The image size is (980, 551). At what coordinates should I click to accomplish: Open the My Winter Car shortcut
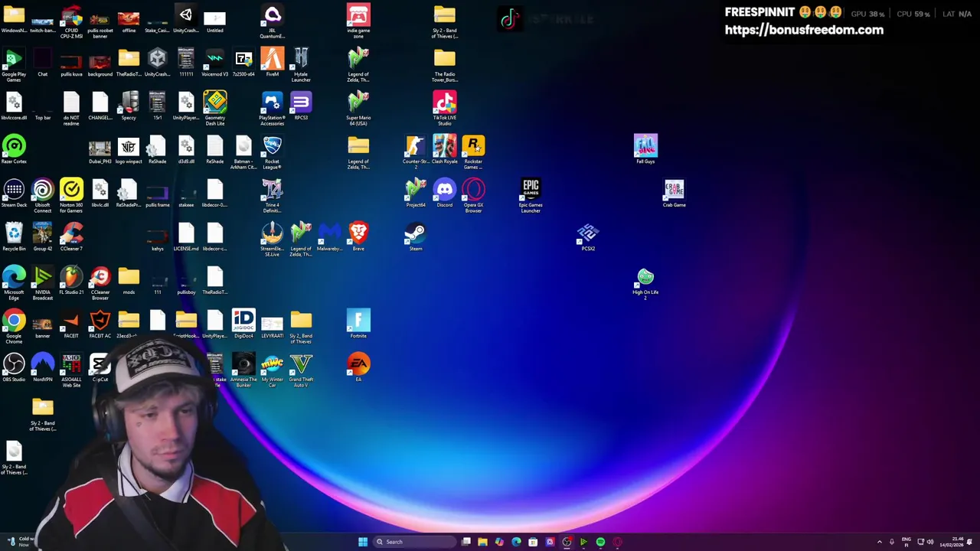click(273, 370)
